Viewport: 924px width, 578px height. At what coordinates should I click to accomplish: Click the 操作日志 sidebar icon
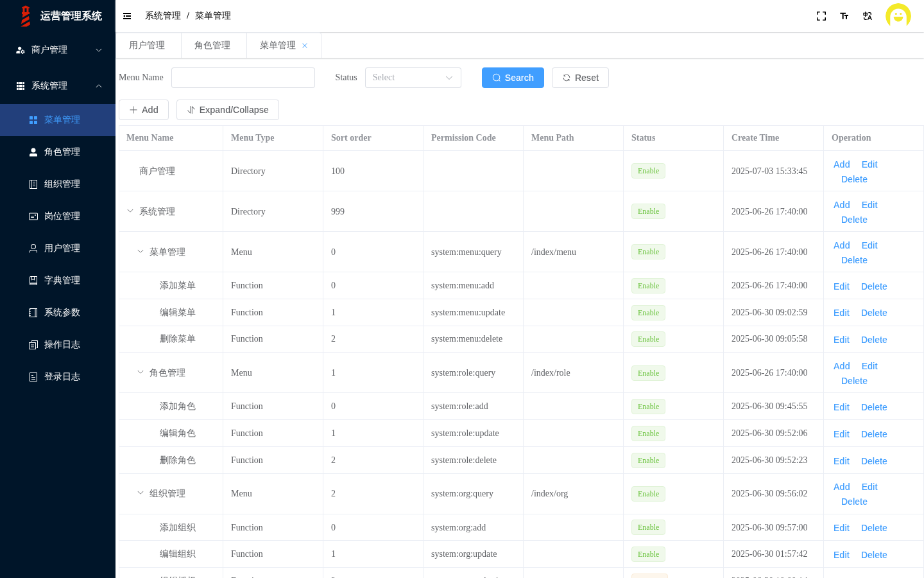coord(33,345)
